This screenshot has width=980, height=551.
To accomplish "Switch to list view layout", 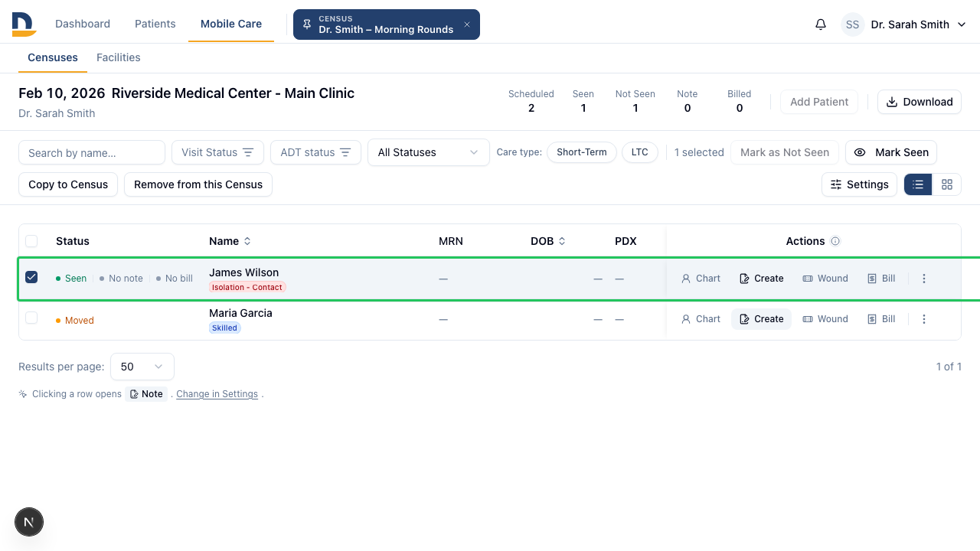I will (918, 184).
